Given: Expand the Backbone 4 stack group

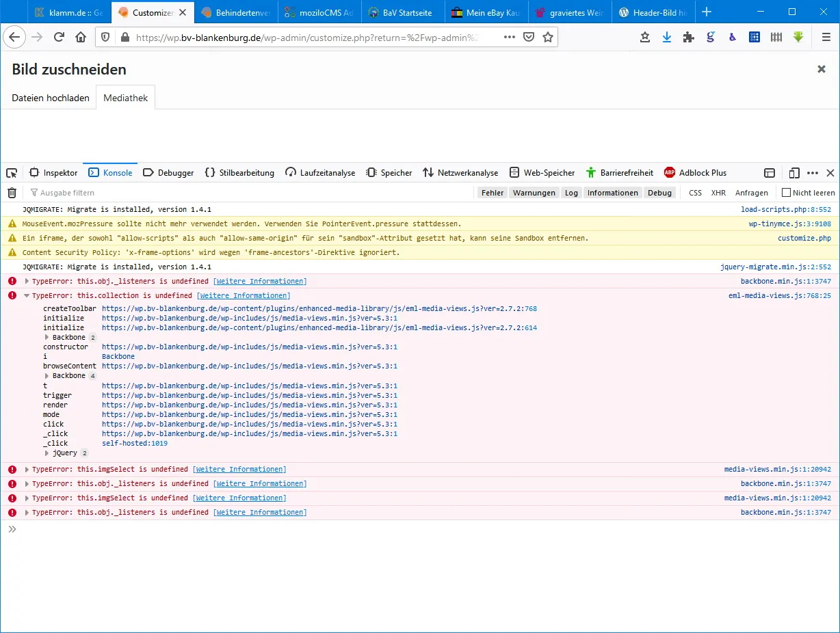Looking at the screenshot, I should click(47, 376).
